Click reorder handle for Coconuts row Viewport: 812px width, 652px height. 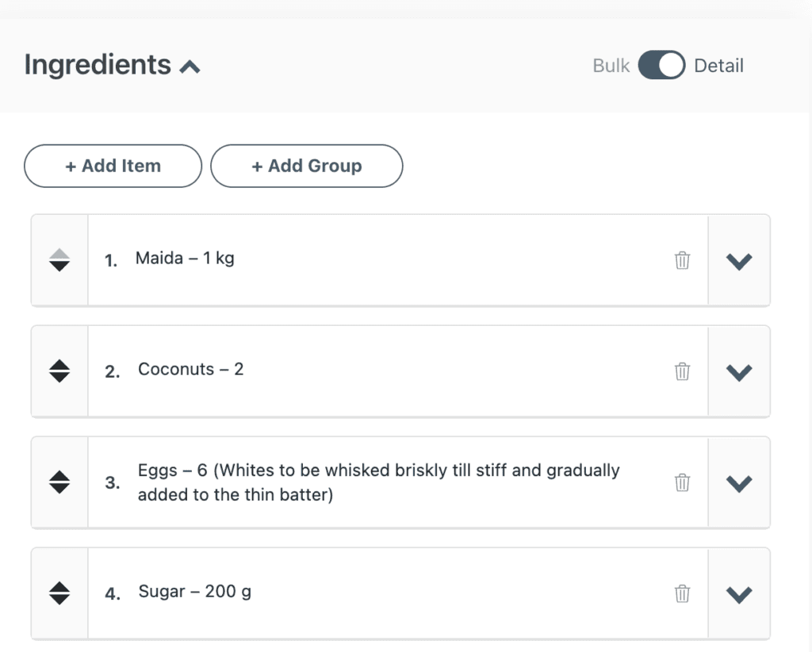tap(59, 371)
